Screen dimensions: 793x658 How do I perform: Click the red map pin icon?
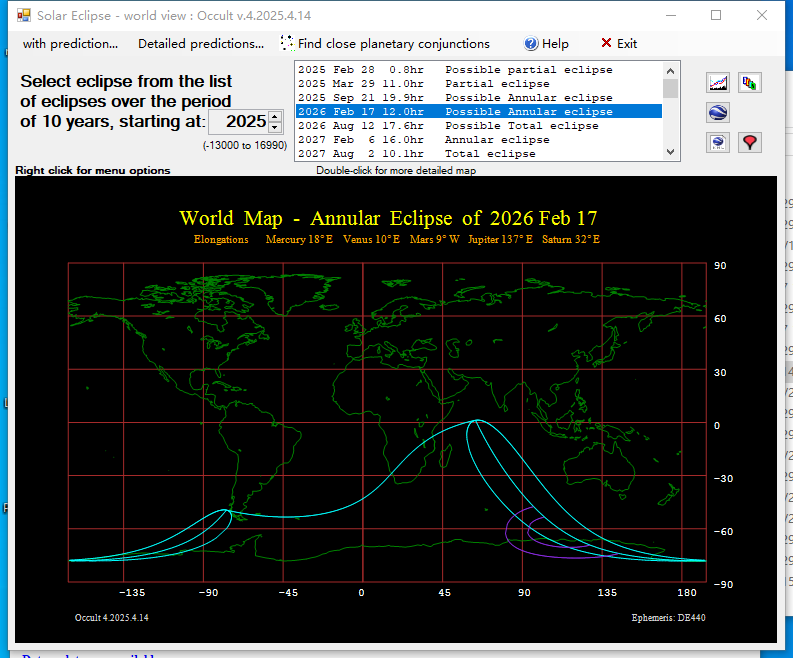coord(750,143)
